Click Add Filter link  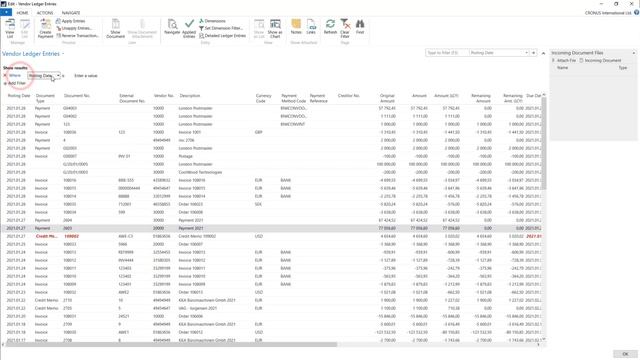click(15, 83)
